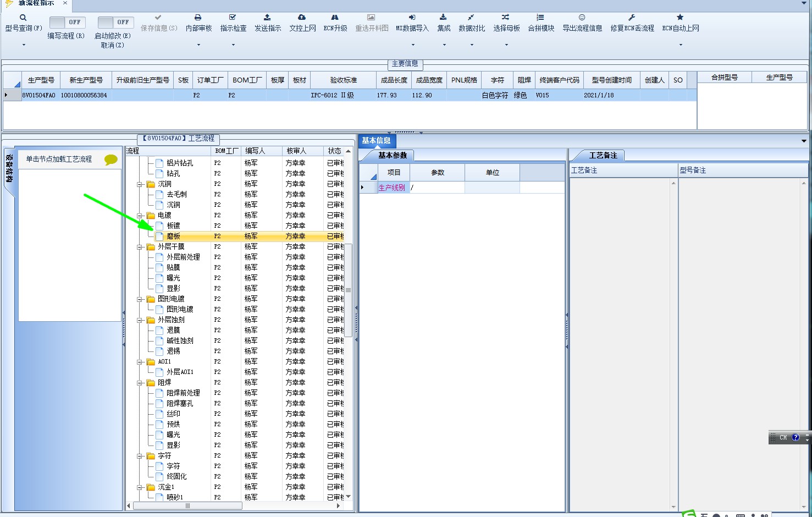The height and width of the screenshot is (517, 812).
Task: Switch to the 基本信息 tab
Action: [x=376, y=141]
